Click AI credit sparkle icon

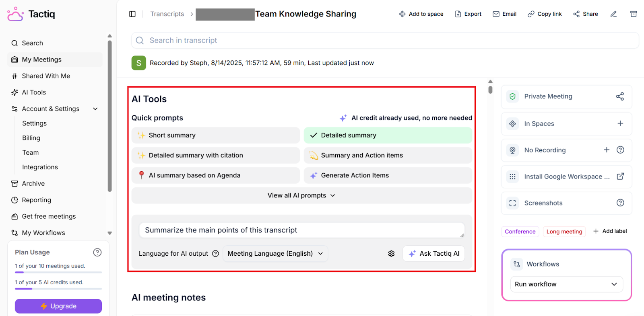(343, 118)
